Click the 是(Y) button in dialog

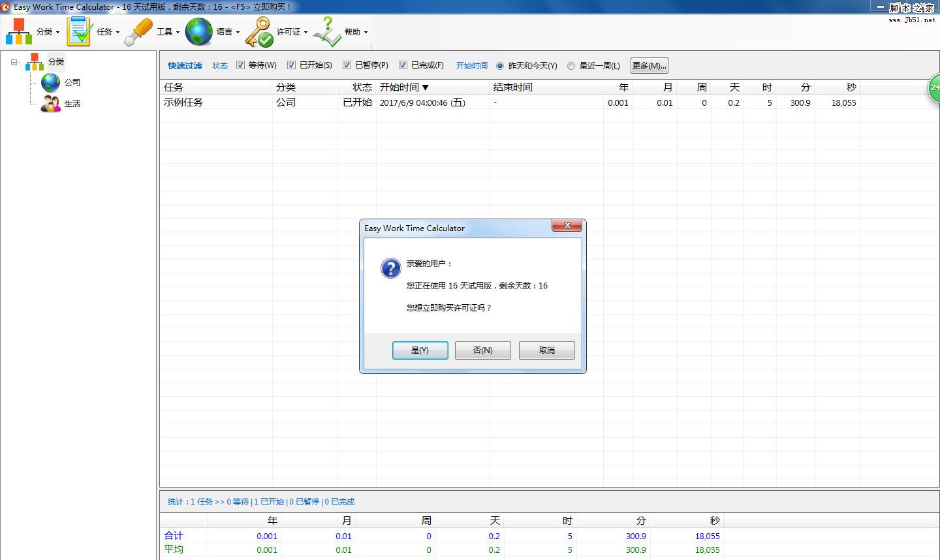tap(420, 350)
